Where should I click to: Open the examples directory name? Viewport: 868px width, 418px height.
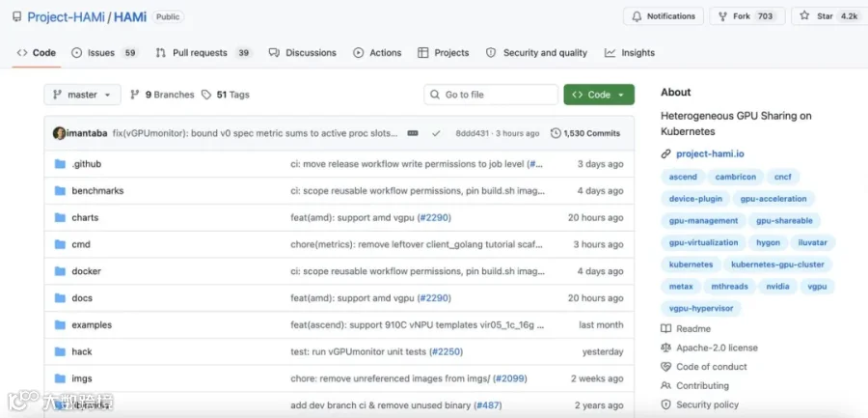tap(92, 325)
